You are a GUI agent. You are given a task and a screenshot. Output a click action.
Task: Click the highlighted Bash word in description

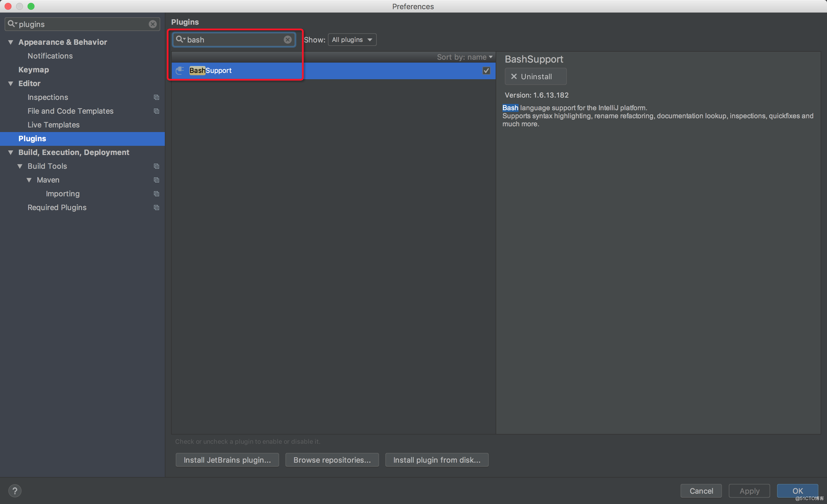tap(510, 108)
